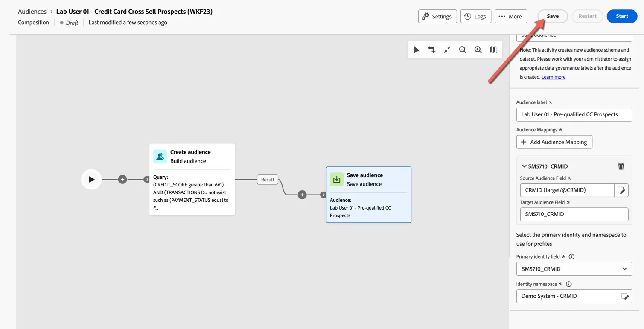The image size is (644, 329).
Task: Click the Draft status indicator
Action: coord(69,23)
